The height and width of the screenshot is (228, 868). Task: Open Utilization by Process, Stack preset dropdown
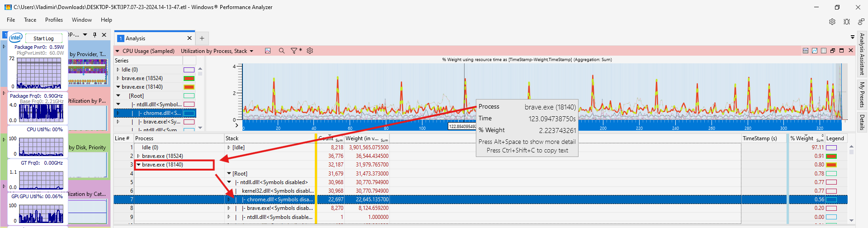coord(251,51)
